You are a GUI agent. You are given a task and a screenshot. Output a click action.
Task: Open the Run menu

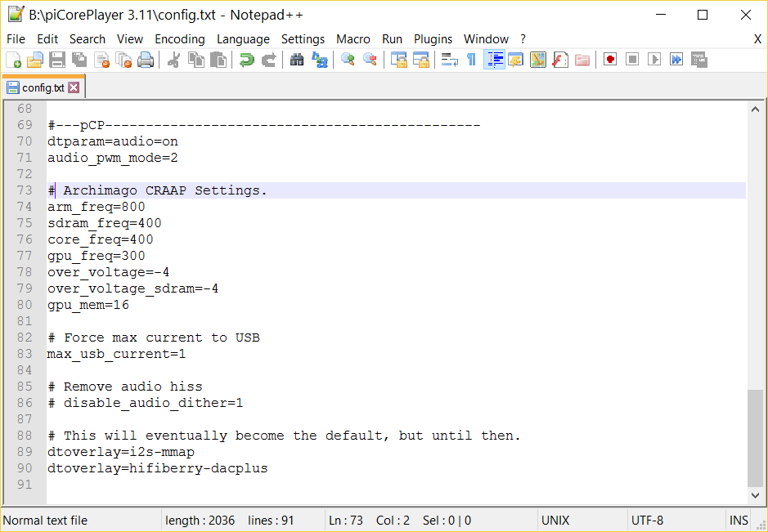point(392,39)
